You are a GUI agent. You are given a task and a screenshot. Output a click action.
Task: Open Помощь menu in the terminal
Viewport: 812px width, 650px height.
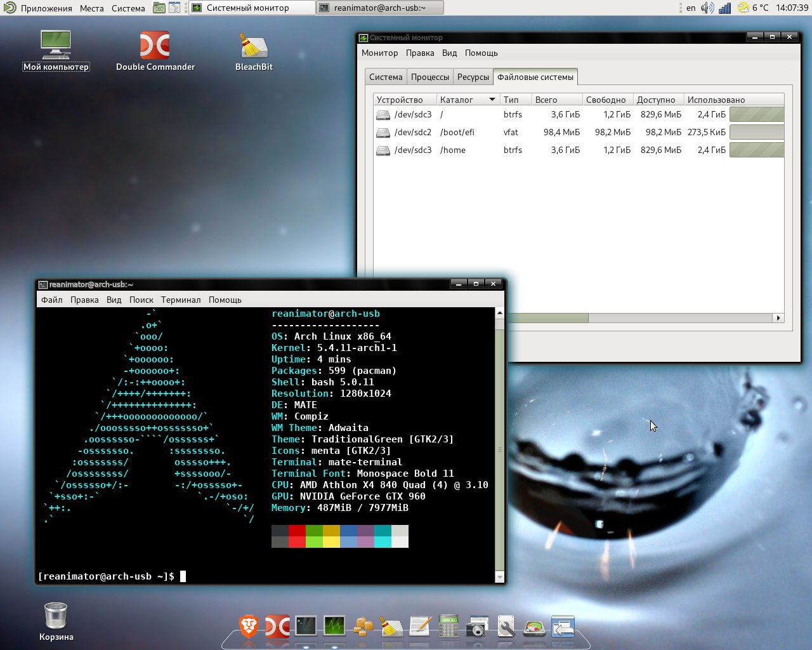coord(225,300)
